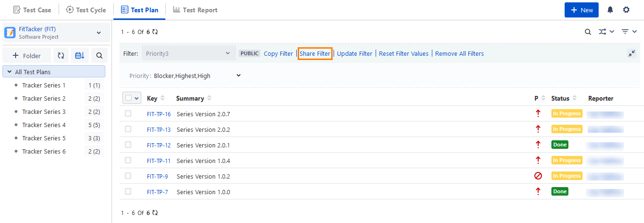Click the blocker priority icon for FIT-TP-9

click(538, 176)
